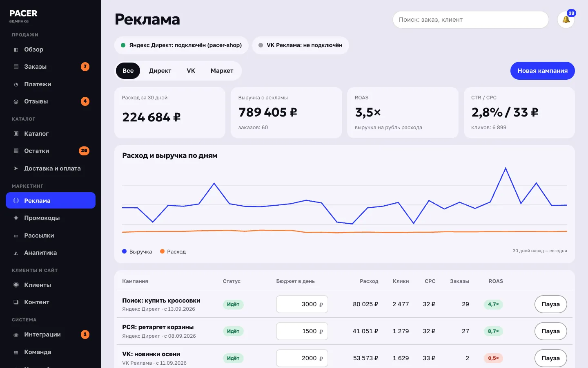Edit daily budget 2000 ₽ field
Viewport: 588px width, 368px height.
(302, 358)
